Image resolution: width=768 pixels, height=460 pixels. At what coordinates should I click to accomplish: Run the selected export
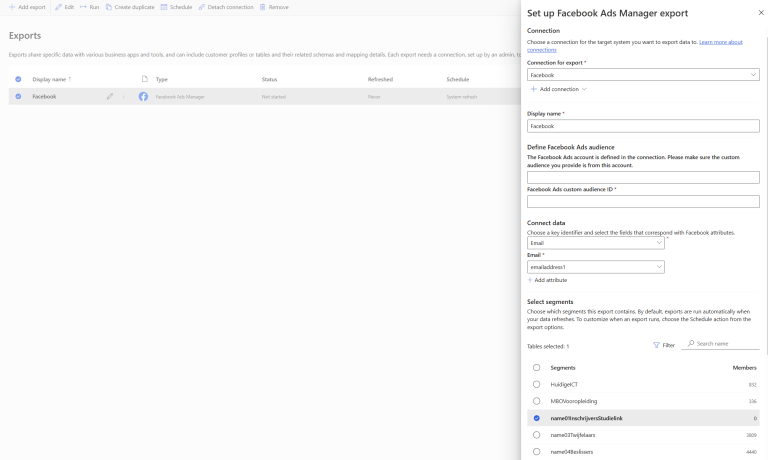90,7
